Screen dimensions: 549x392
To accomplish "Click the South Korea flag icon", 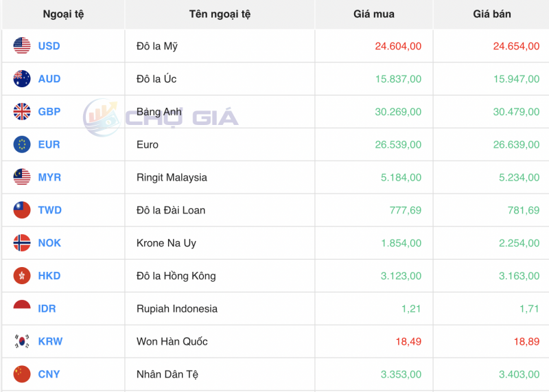I will tap(22, 341).
